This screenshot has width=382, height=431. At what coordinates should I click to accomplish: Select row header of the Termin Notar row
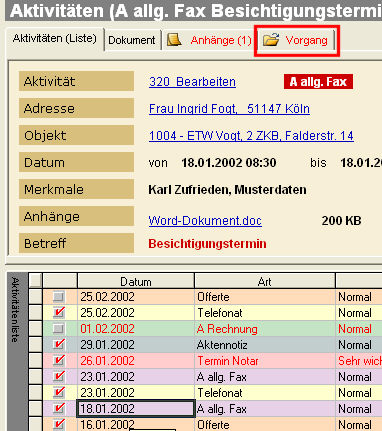pos(35,361)
